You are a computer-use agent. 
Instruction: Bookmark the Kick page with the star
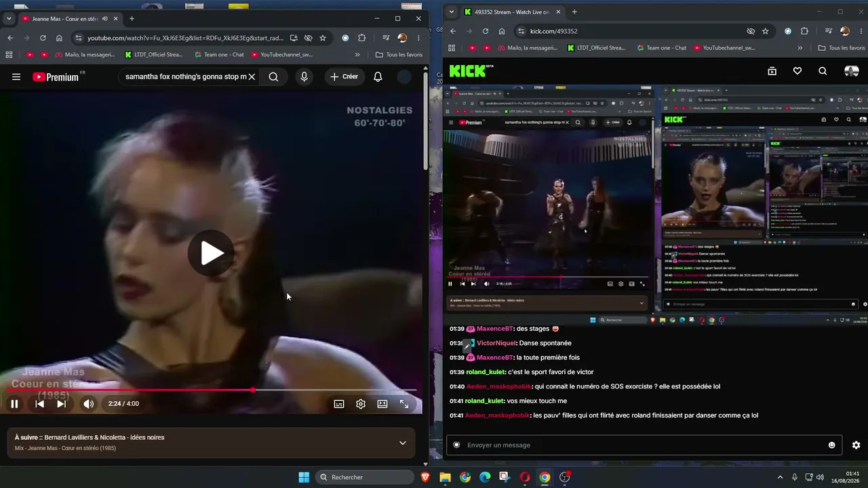coord(766,31)
